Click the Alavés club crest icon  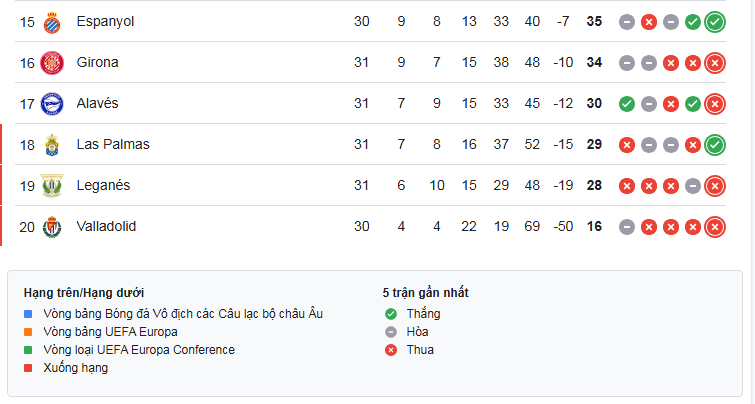pos(52,104)
